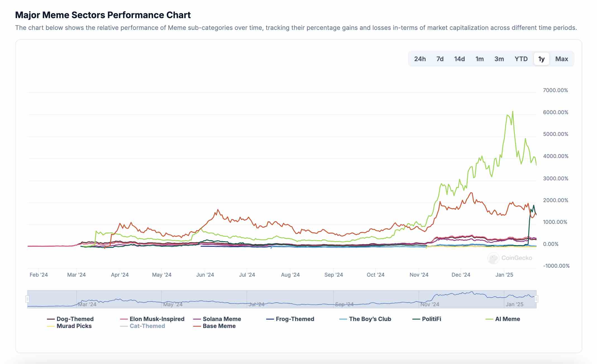Screen dimensions: 597x364
Task: Click the '-1000.00%' y-axis label
Action: click(x=556, y=266)
